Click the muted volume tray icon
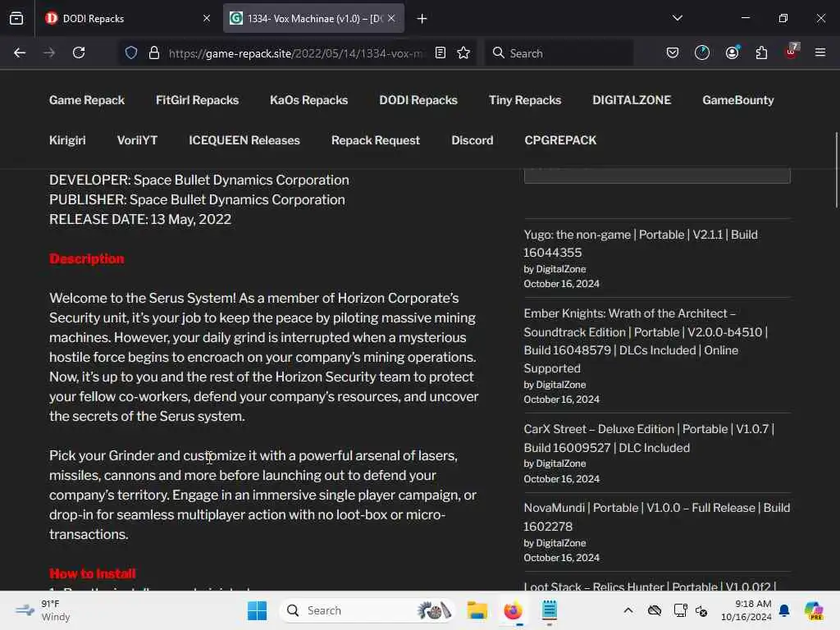The height and width of the screenshot is (630, 840). click(x=701, y=610)
